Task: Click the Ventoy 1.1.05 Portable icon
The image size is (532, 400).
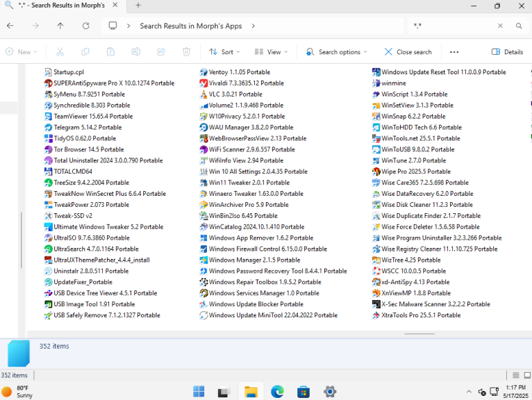Action: [203, 72]
